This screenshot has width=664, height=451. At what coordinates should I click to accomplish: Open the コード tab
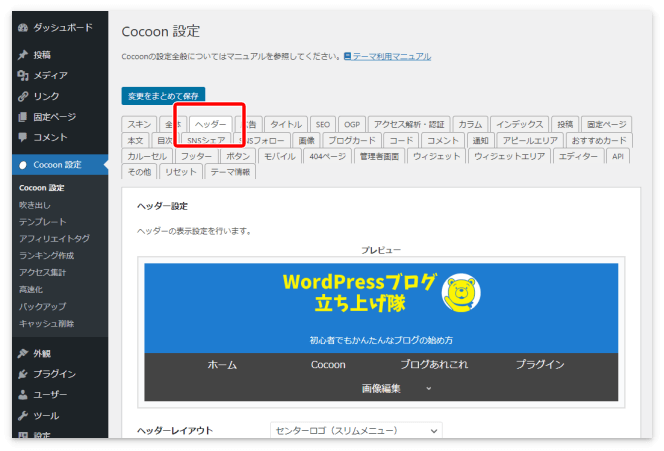(x=401, y=140)
